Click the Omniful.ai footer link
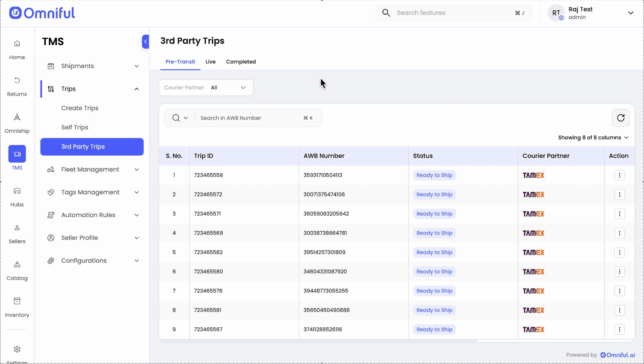 [618, 355]
